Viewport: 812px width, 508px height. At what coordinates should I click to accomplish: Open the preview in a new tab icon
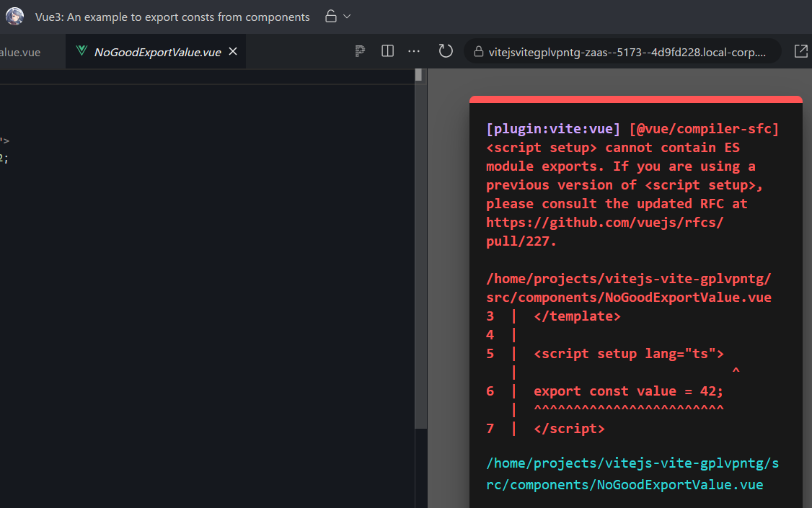(800, 50)
